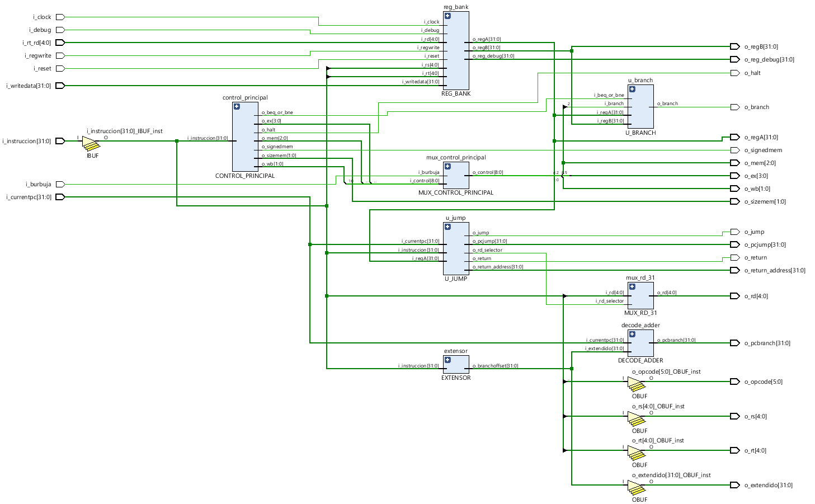Click the o_pcbranch[31:0] output port symbol
This screenshot has height=504, width=815.
[735, 343]
